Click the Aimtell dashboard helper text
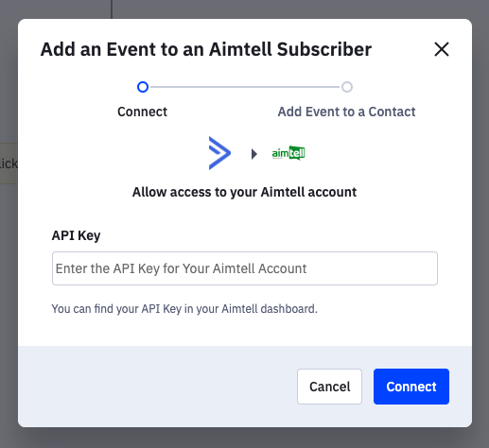 184,309
